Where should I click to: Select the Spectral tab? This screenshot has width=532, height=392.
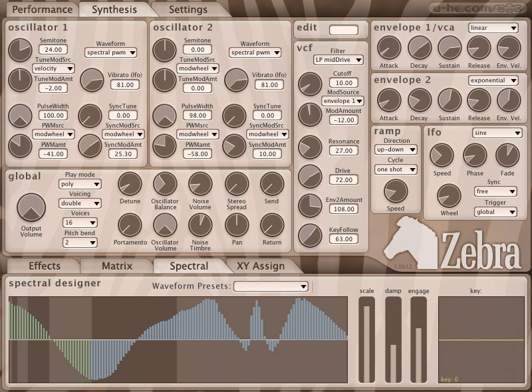[189, 266]
